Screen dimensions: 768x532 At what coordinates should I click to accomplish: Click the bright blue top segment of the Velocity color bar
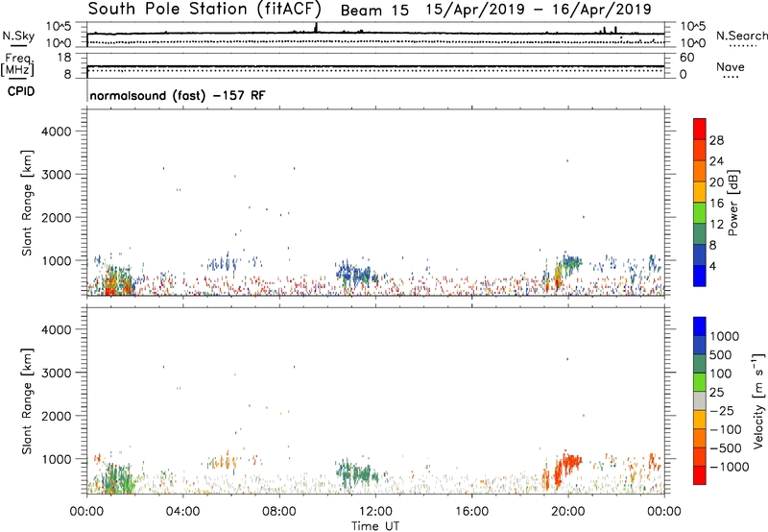click(x=700, y=326)
